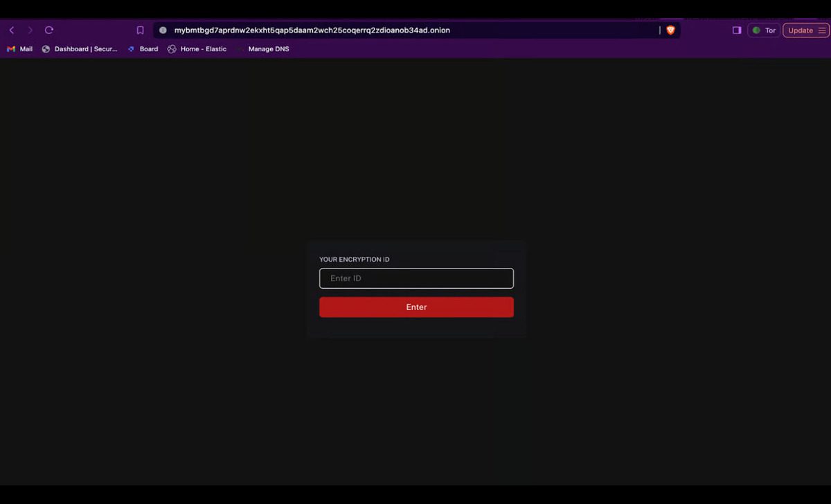Open the Mail bookmark
This screenshot has height=504, width=831.
point(26,49)
